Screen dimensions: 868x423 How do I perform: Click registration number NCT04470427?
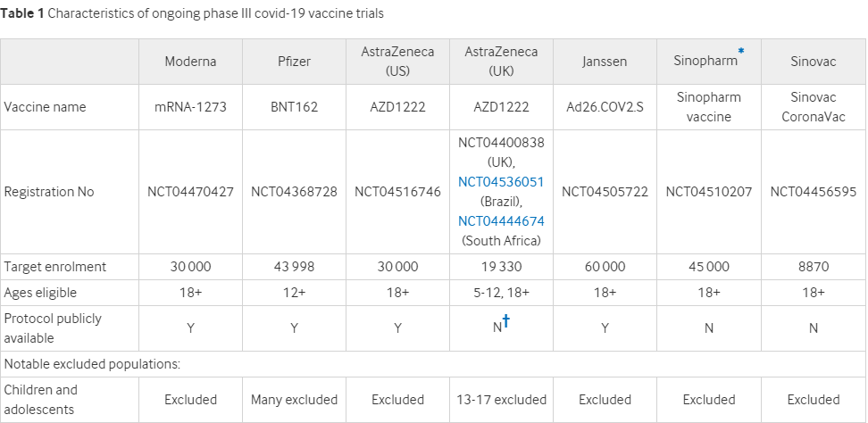pos(190,192)
